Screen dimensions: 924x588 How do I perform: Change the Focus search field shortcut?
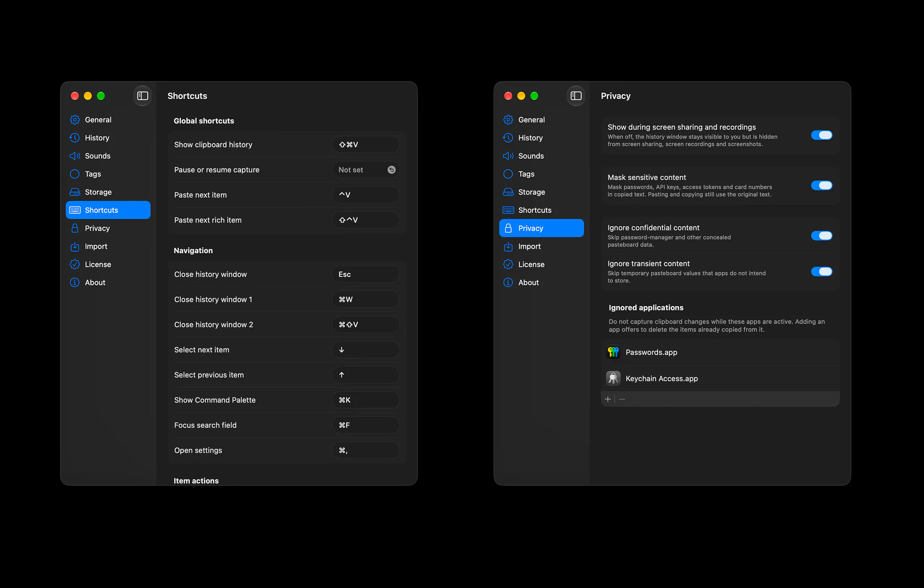(x=365, y=425)
